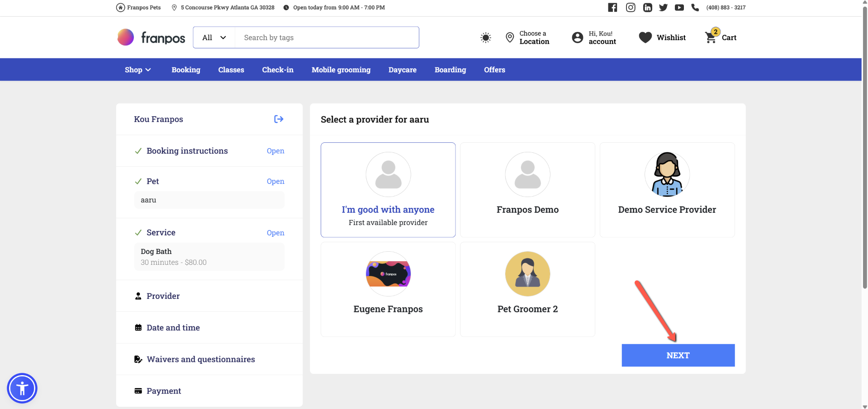Viewport: 868px width, 409px height.
Task: Open the Daycare menu item
Action: coord(402,70)
